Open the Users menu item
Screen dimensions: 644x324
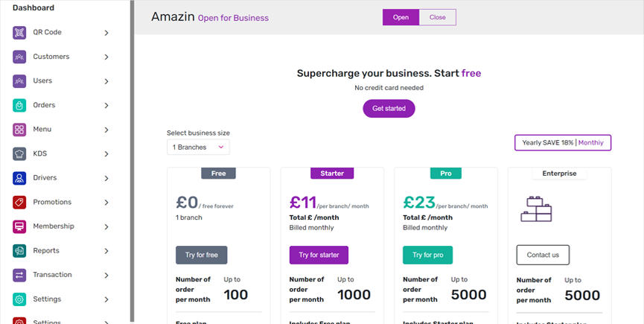[42, 80]
